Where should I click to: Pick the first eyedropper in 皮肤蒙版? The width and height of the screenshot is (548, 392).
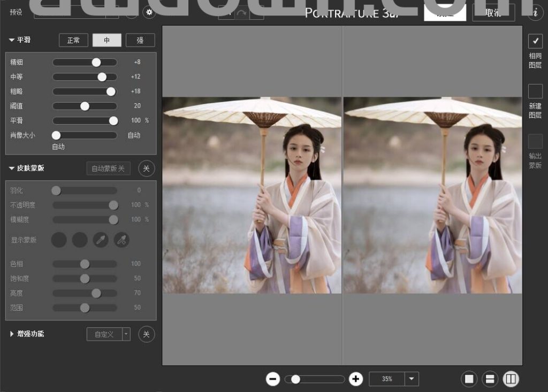coord(101,240)
